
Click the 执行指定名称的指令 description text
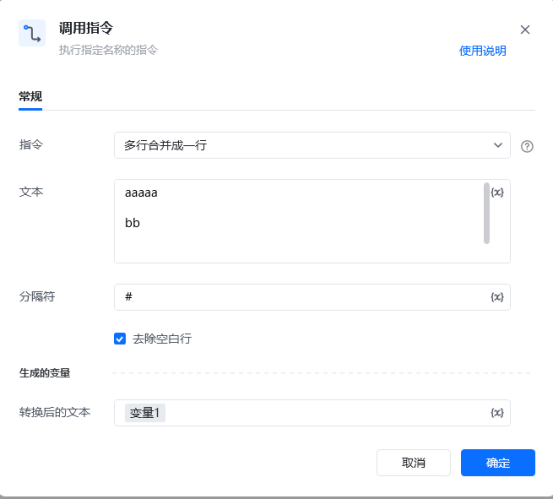108,50
